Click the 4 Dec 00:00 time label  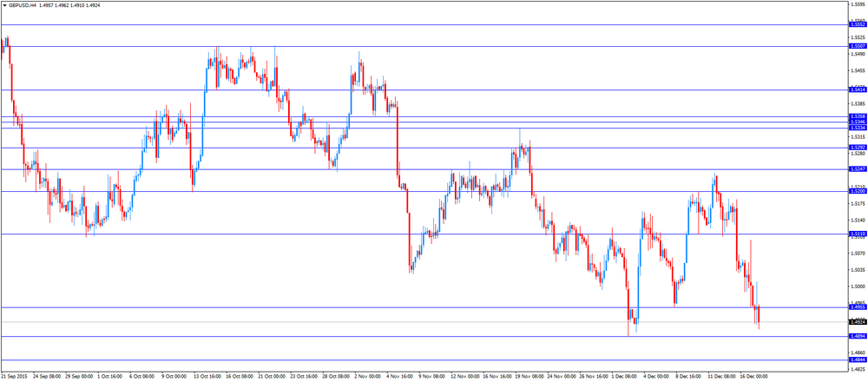656,378
